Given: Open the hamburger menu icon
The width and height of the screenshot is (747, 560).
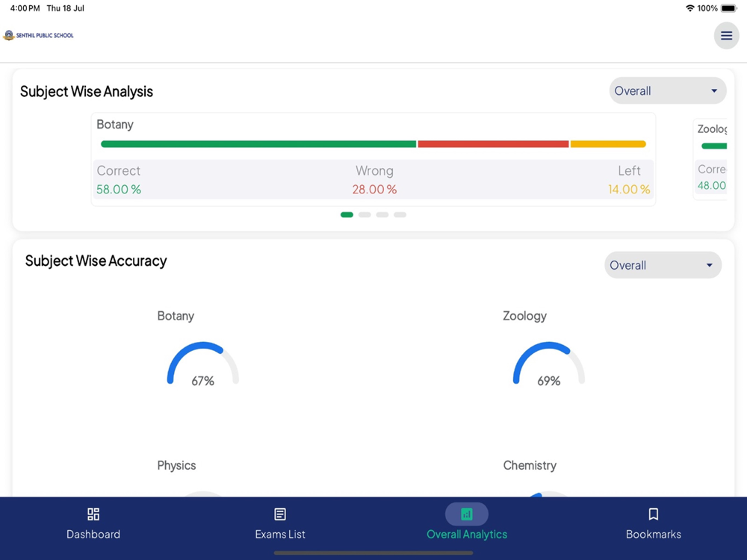Looking at the screenshot, I should [x=726, y=36].
